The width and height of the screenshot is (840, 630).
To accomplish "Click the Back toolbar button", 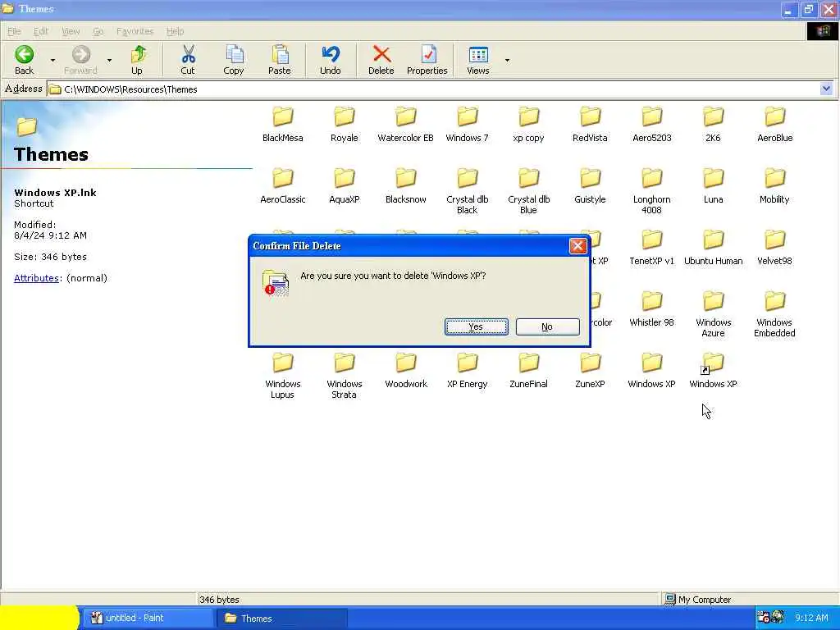I will [24, 59].
